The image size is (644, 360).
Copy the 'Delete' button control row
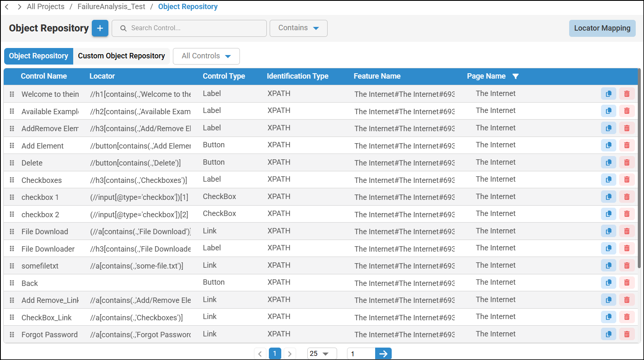608,163
